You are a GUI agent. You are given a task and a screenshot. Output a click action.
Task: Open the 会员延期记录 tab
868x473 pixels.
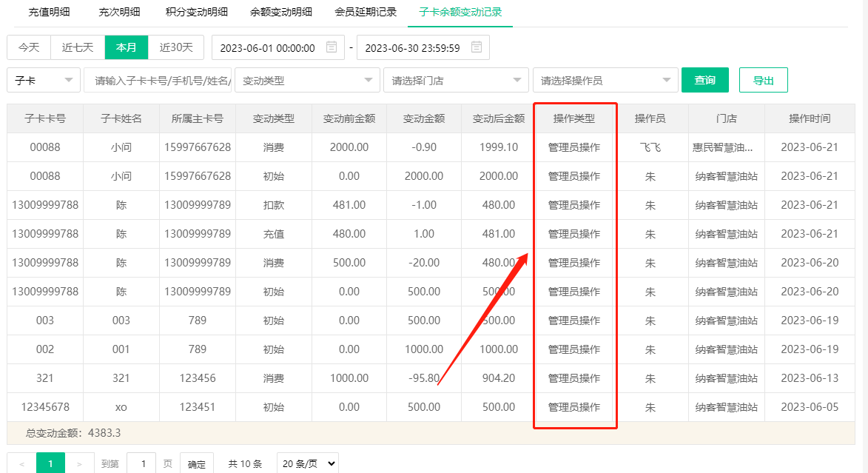[x=366, y=12]
